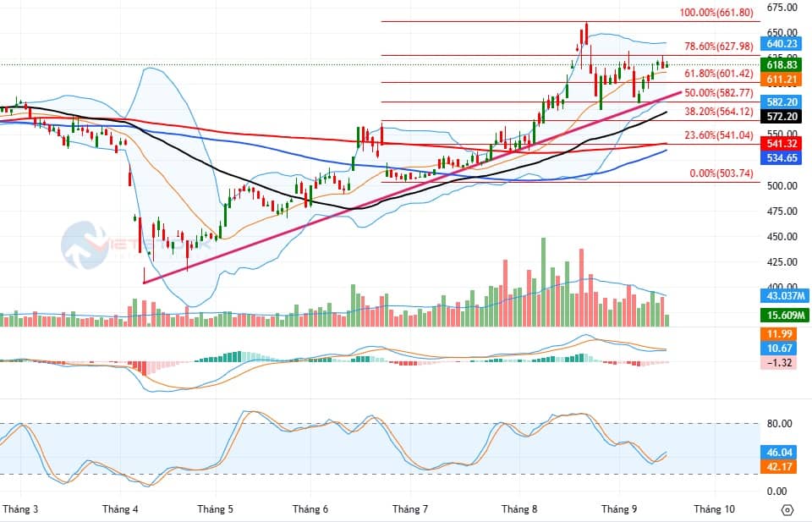Select the orange 611.21 price label
The image size is (812, 522).
(x=781, y=80)
